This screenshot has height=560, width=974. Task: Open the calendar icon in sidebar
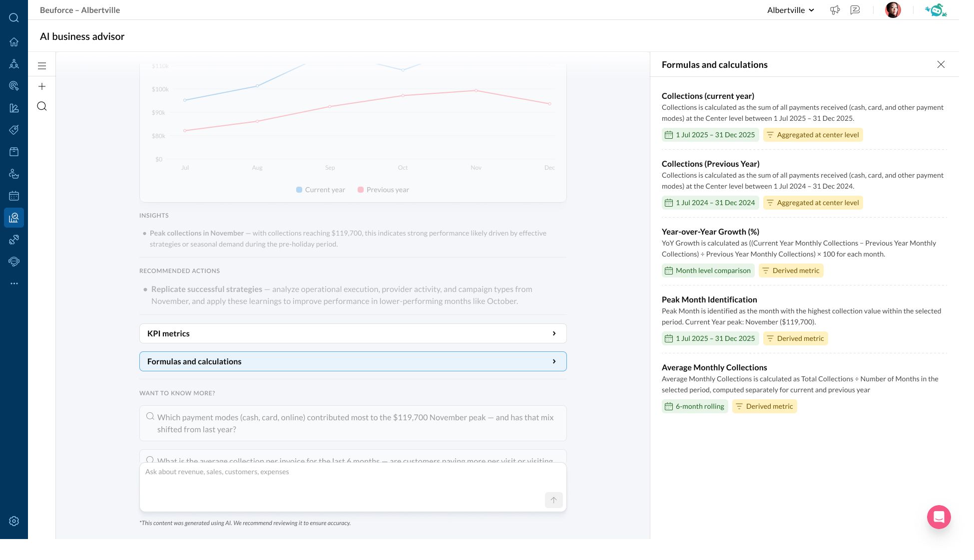pos(14,196)
